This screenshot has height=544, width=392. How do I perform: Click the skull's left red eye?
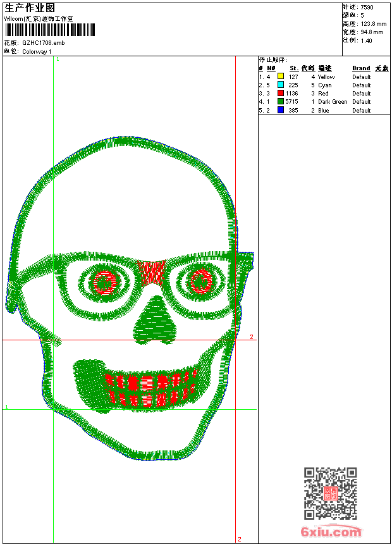click(x=104, y=281)
